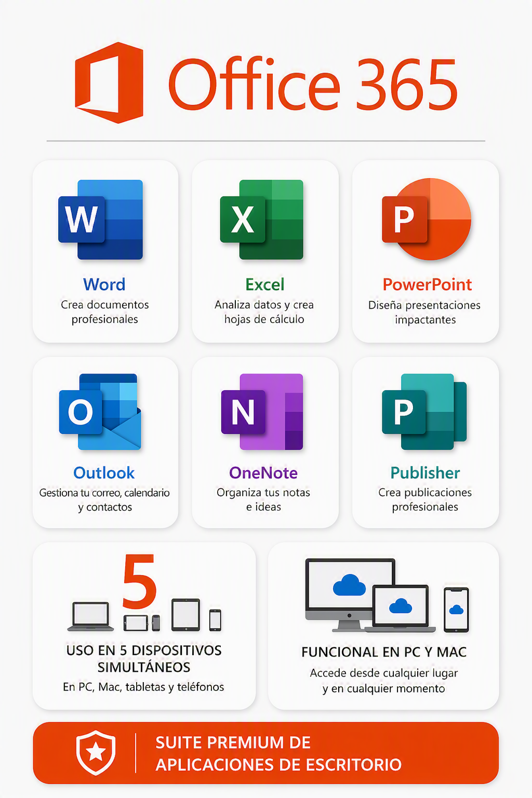The width and height of the screenshot is (532, 798).
Task: Click the 'OneNote' label
Action: tap(263, 473)
